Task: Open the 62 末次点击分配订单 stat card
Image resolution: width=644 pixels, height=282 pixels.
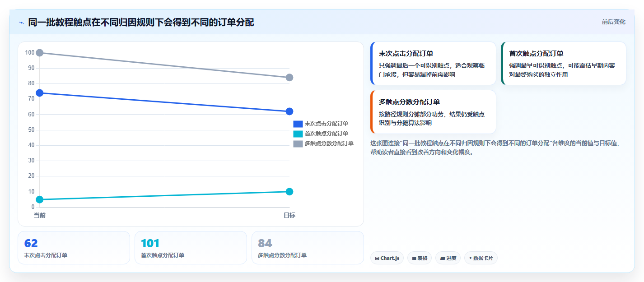Action: 74,248
